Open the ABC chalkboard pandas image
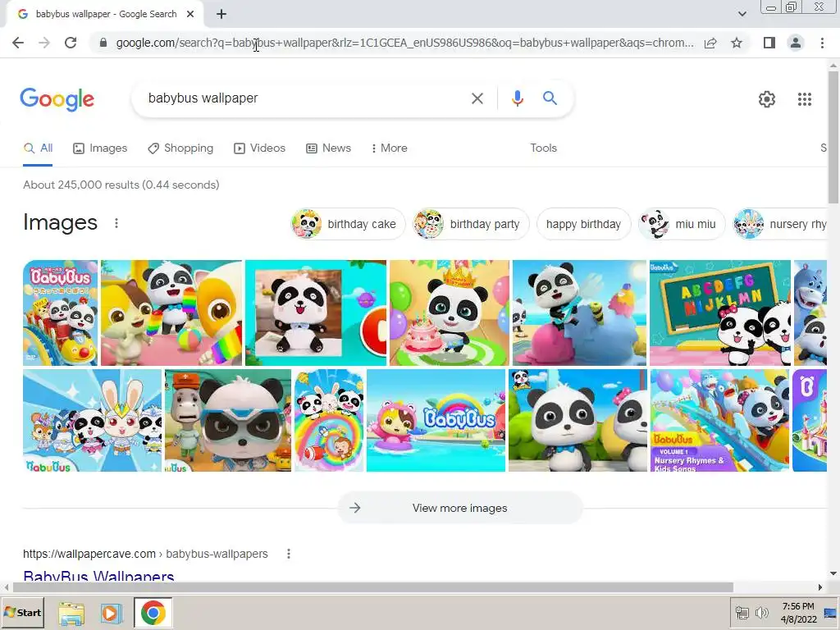This screenshot has width=840, height=630. point(720,313)
